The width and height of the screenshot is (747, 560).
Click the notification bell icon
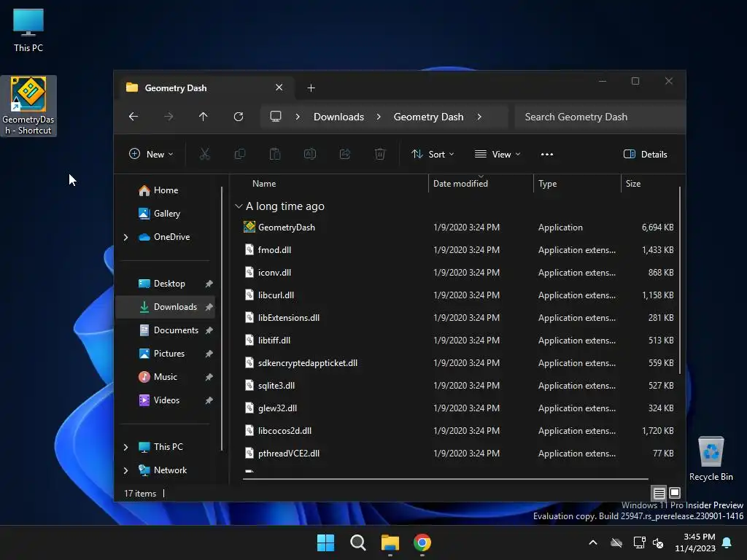coord(727,542)
